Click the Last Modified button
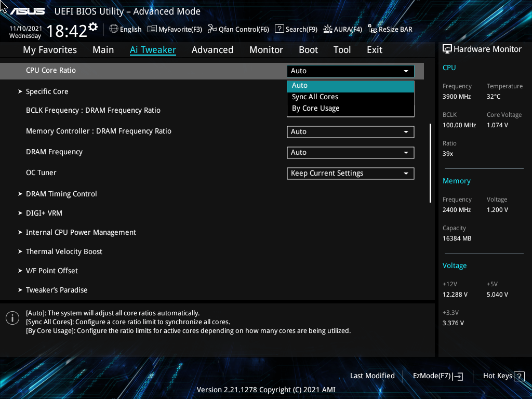 (x=372, y=376)
